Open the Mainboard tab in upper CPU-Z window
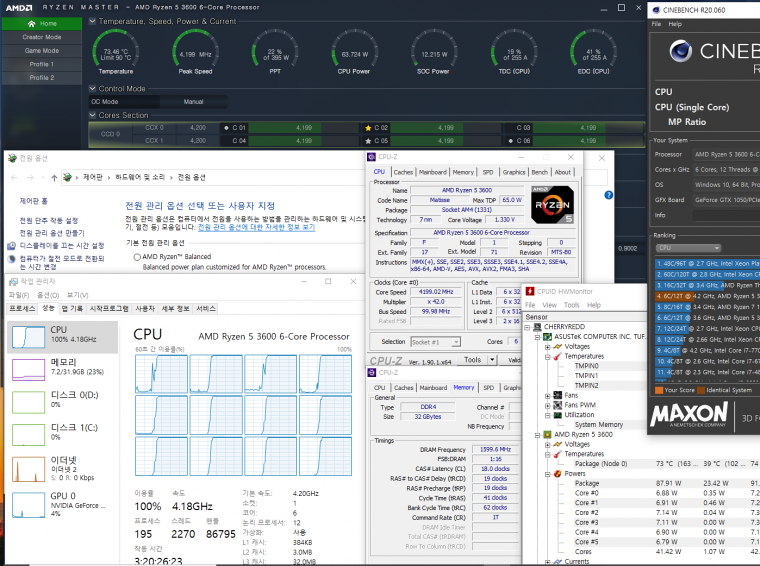Viewport: 760px width, 566px height. [x=433, y=172]
